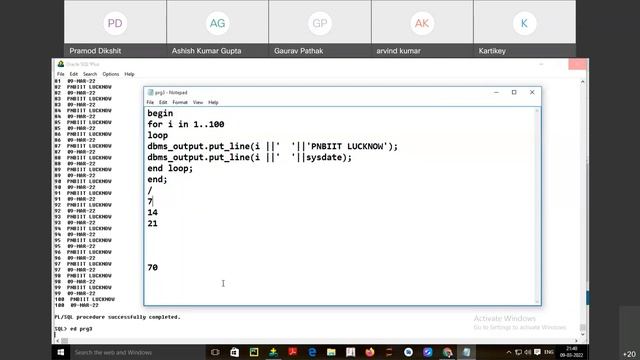Click Ashish Kumar Gupta's AG avatar
Viewport: 640px width, 360px height.
(218, 23)
